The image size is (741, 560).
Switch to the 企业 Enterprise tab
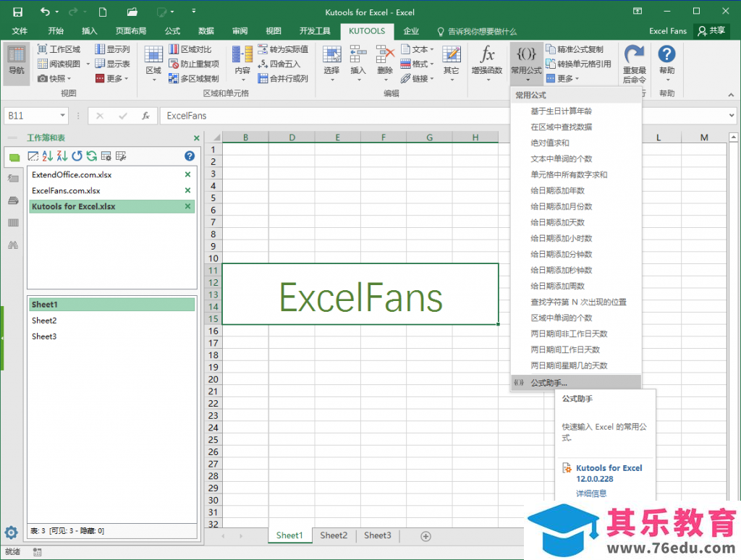[411, 31]
